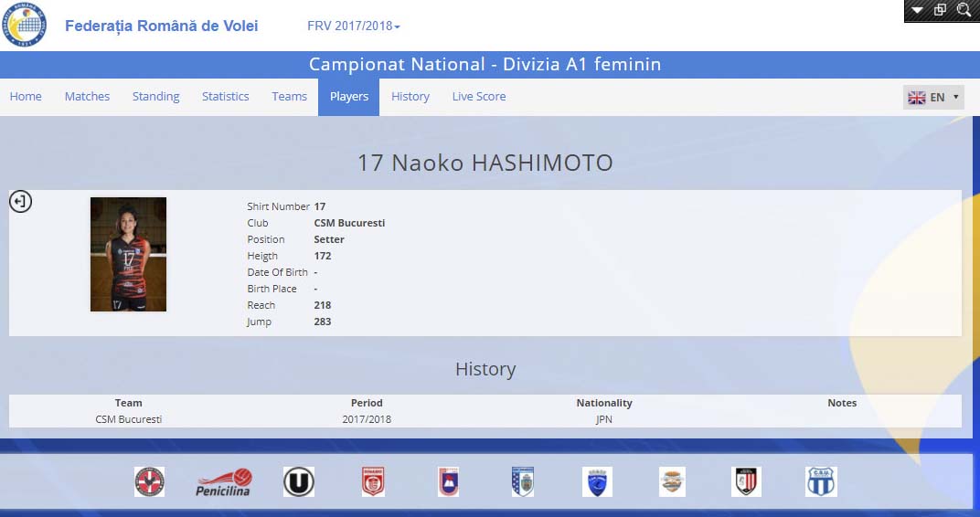Viewport: 980px width, 517px height.
Task: Open the Live Score tab
Action: pyautogui.click(x=479, y=97)
